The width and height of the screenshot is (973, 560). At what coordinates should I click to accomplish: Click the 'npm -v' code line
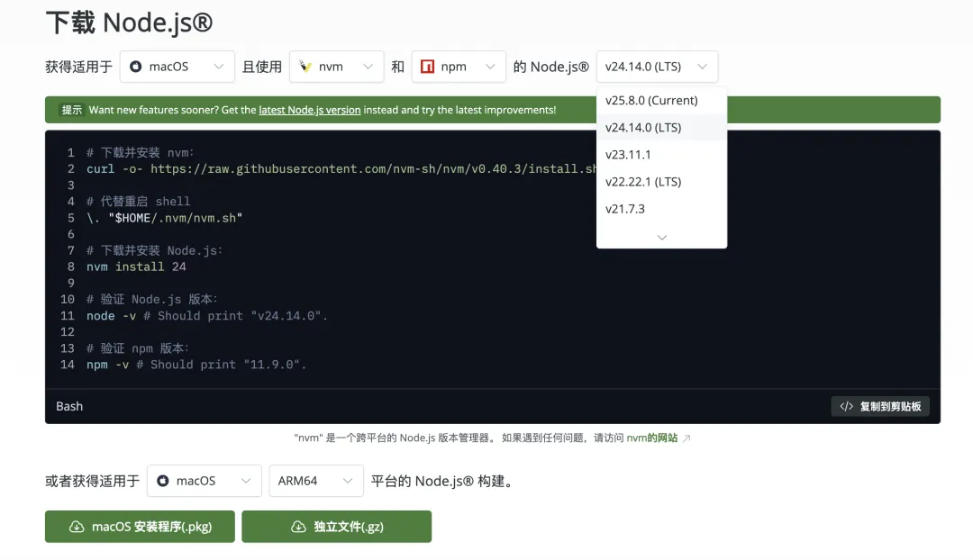[x=196, y=365]
